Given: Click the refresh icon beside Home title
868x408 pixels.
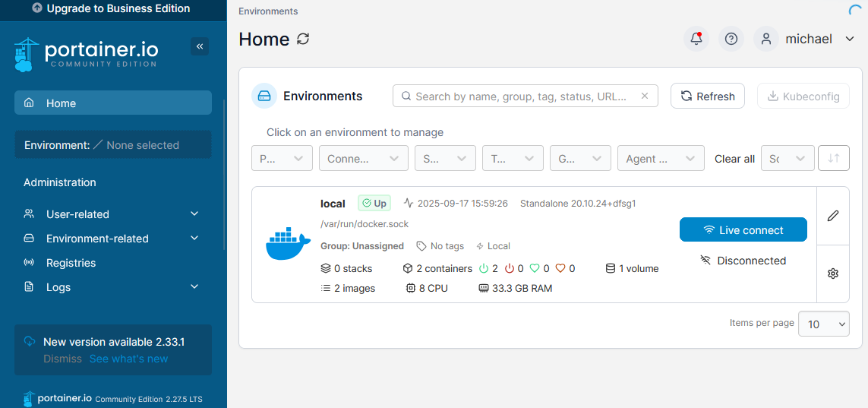Looking at the screenshot, I should pos(303,40).
